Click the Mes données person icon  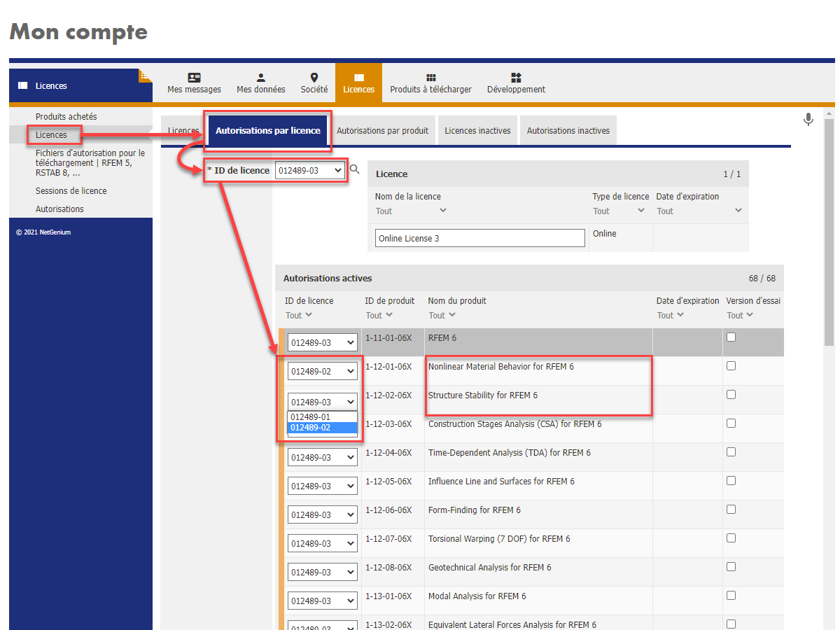[x=260, y=78]
